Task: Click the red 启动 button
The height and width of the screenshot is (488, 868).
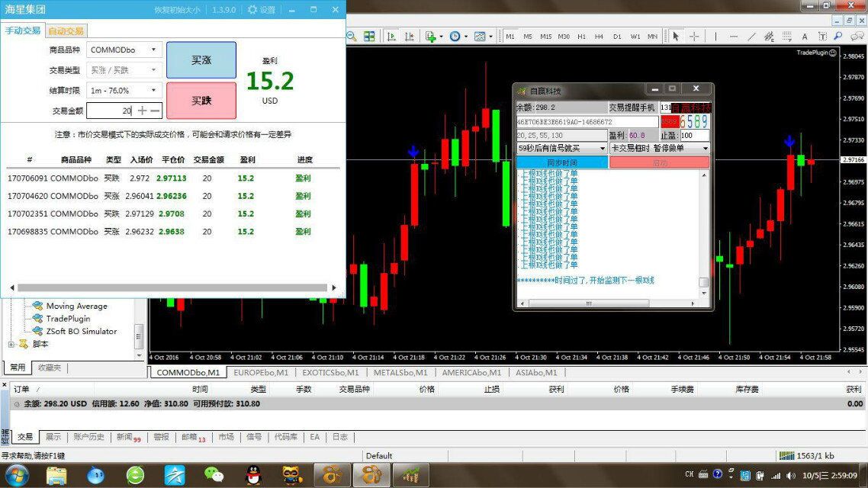Action: click(659, 162)
